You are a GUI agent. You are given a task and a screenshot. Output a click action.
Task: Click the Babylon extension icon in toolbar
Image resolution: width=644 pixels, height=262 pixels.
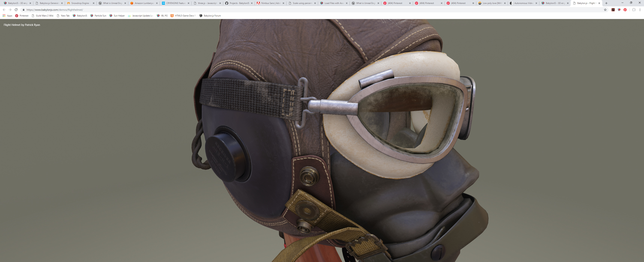point(619,10)
